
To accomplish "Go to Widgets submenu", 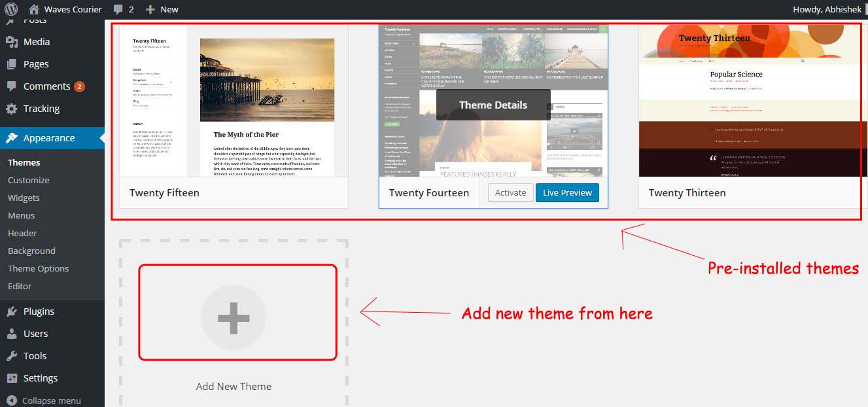I will [24, 198].
